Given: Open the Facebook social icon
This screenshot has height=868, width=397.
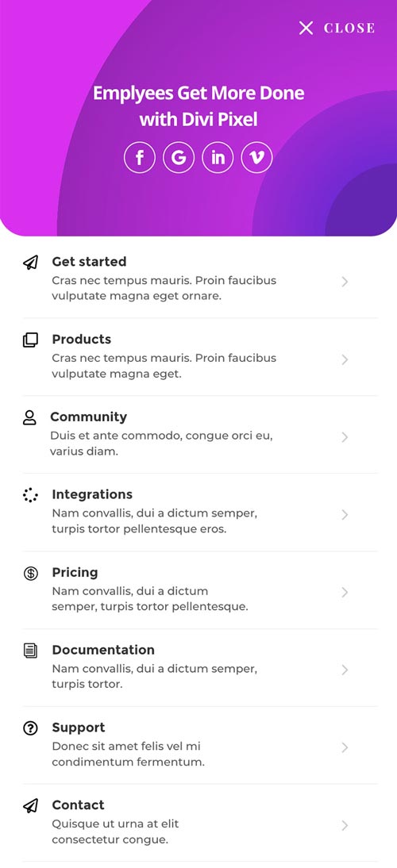Looking at the screenshot, I should [x=140, y=158].
